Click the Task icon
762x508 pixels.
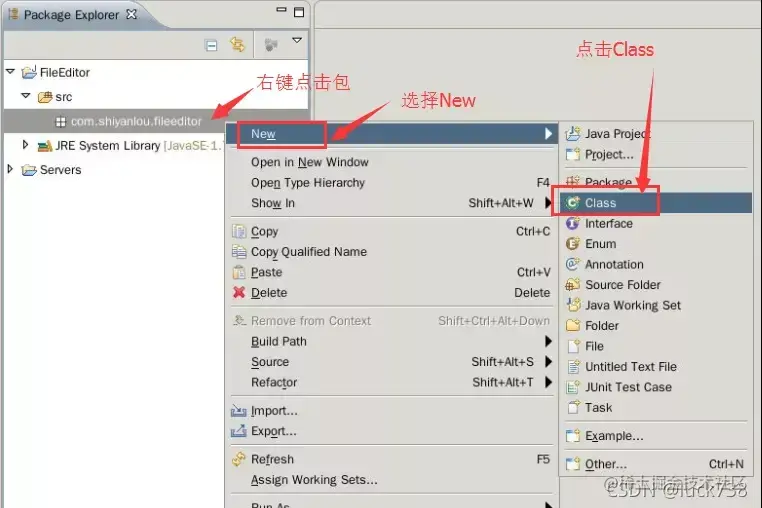coord(574,407)
